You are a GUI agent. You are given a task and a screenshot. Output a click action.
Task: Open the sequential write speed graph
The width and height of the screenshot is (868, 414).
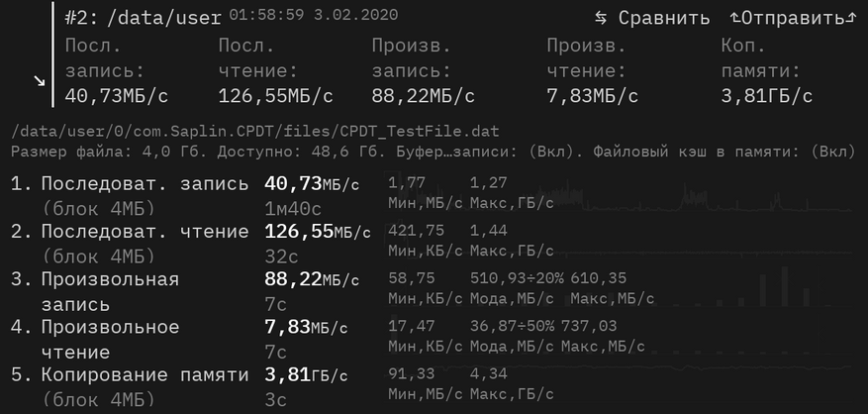coord(620,196)
